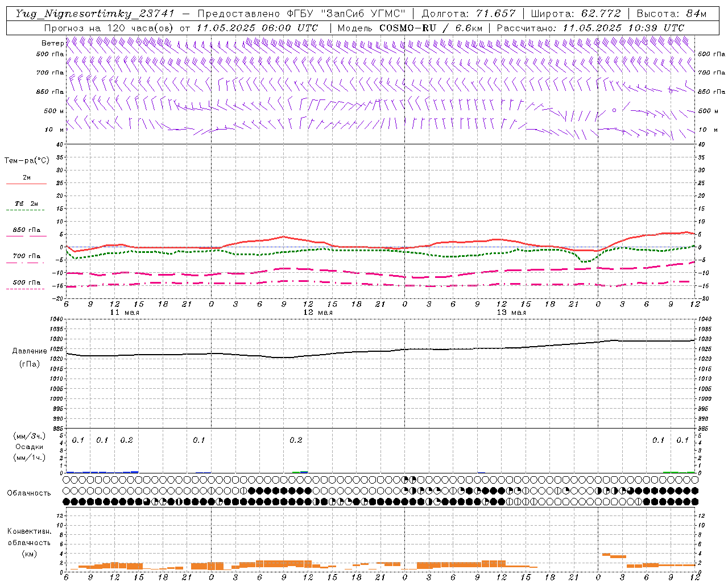Image resolution: width=728 pixels, height=582 pixels.
Task: Select the left 700 гПа wind level label
Action: pyautogui.click(x=50, y=73)
